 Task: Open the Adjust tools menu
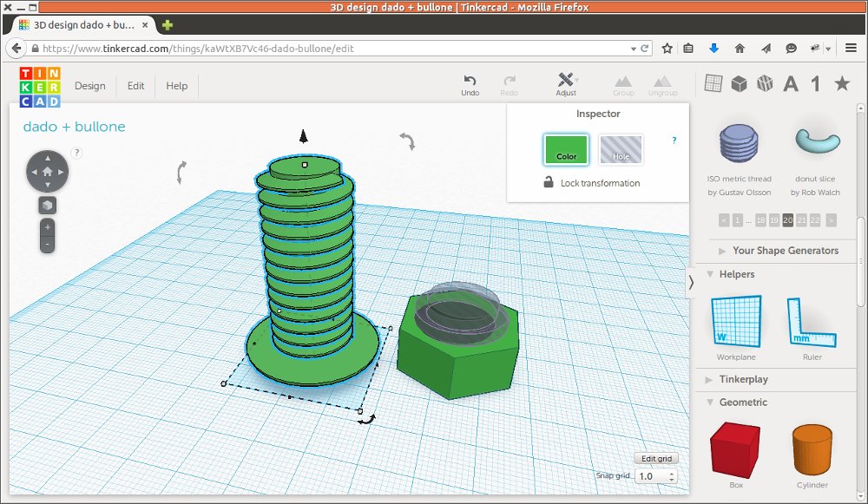(566, 85)
